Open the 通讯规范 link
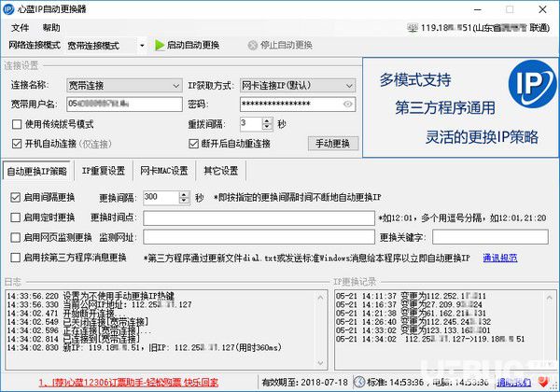 click(500, 258)
